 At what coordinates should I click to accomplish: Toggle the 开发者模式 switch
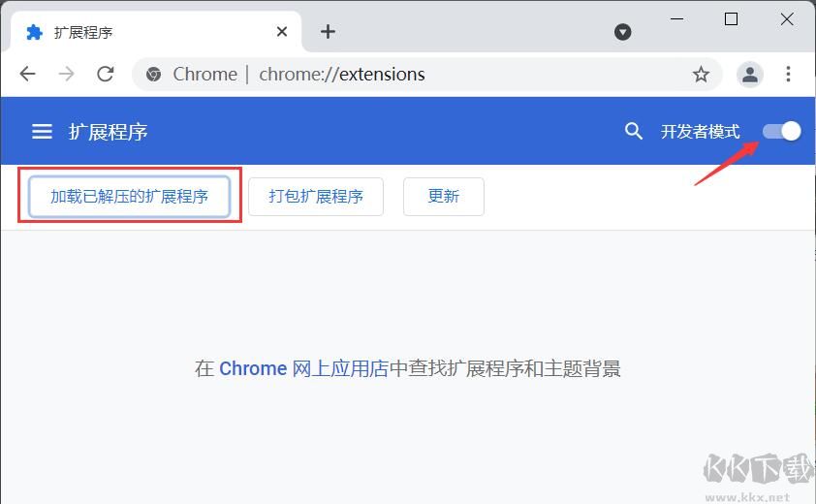click(782, 131)
